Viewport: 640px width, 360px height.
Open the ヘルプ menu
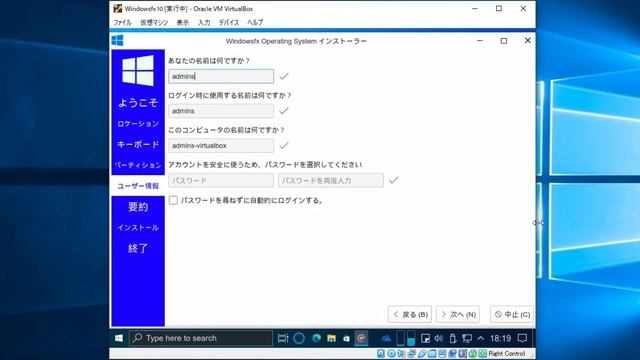point(255,22)
